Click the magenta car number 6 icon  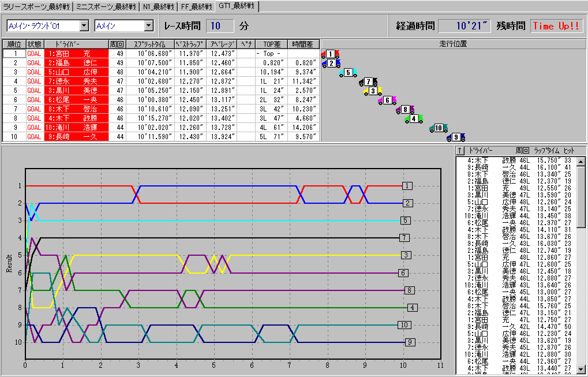point(387,100)
